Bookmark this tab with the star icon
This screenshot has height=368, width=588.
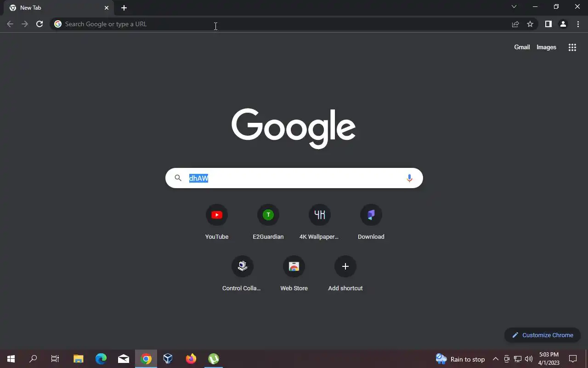(x=530, y=24)
